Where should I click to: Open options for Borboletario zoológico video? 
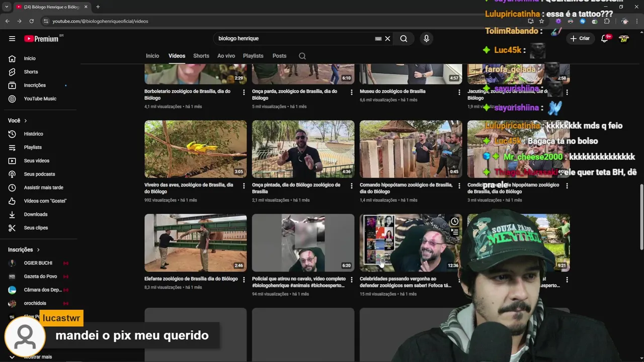(244, 93)
